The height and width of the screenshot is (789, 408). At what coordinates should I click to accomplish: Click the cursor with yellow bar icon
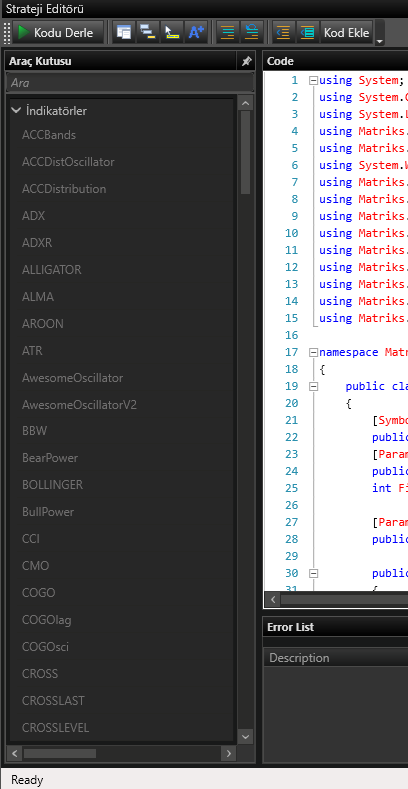[172, 33]
